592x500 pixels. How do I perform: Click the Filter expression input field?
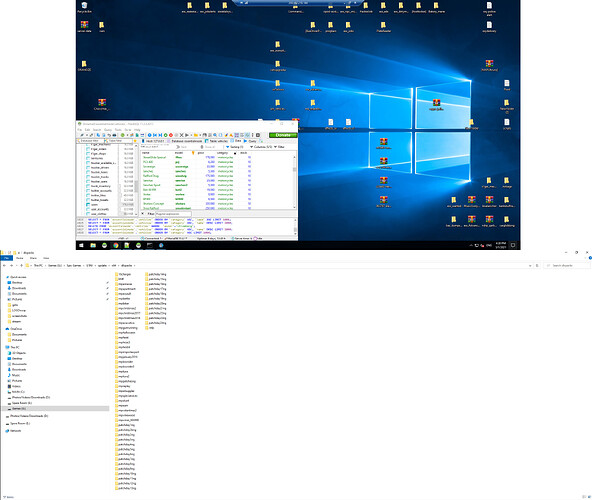tap(173, 214)
